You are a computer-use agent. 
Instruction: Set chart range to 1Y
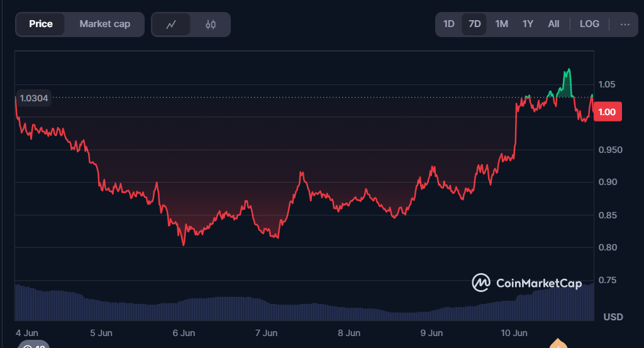coord(528,24)
